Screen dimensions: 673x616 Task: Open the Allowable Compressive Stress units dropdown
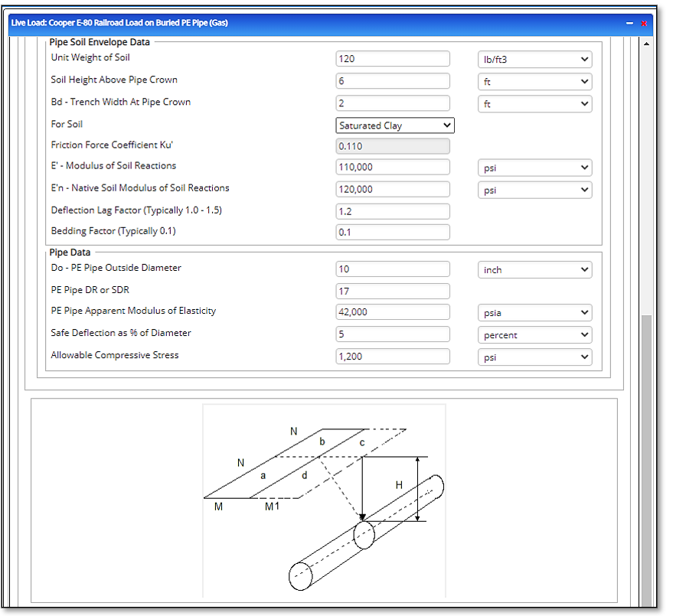[x=534, y=357]
